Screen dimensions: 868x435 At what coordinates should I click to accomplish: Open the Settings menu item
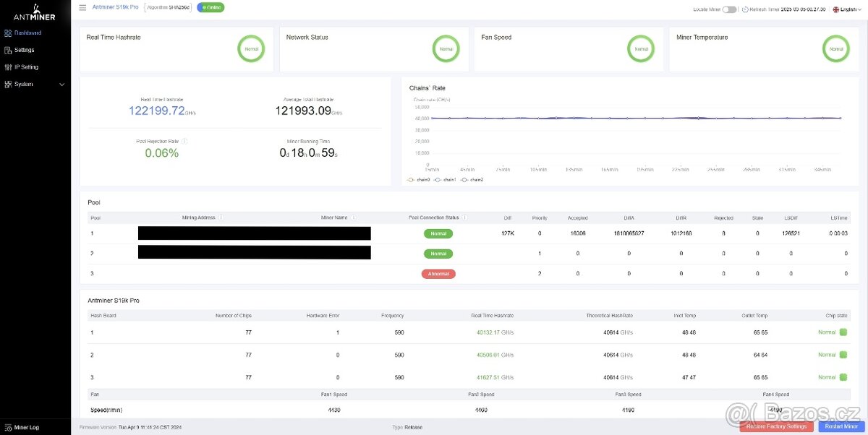point(24,50)
